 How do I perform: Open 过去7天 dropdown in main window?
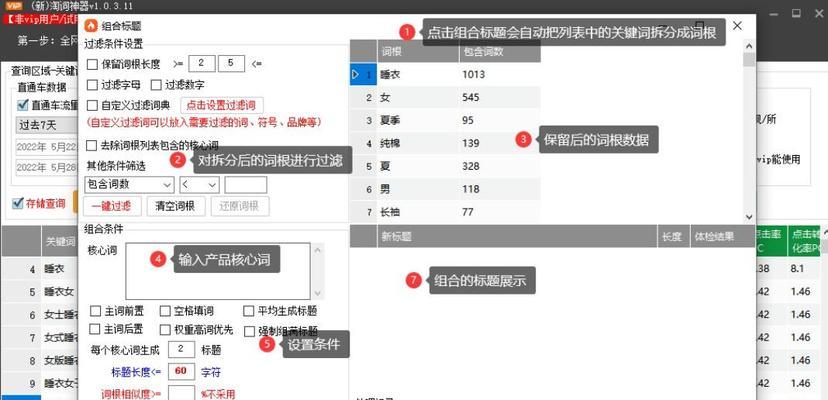(x=46, y=125)
